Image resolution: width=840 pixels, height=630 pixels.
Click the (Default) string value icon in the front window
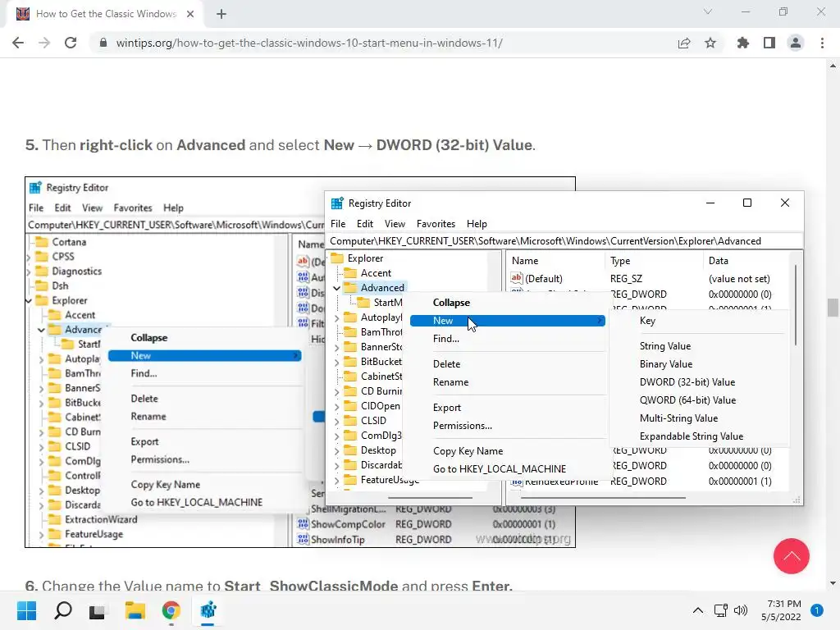[517, 278]
